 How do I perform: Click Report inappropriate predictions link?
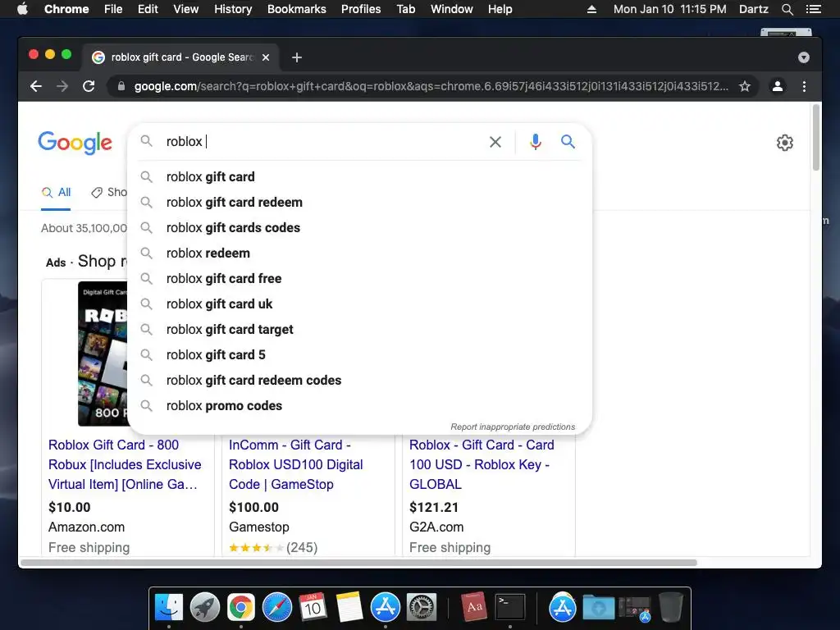(x=513, y=427)
